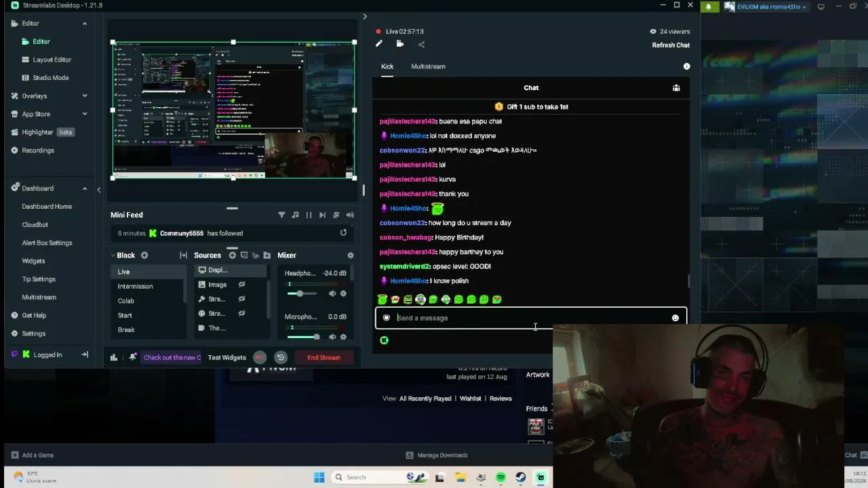Open the chat info icon

[686, 66]
